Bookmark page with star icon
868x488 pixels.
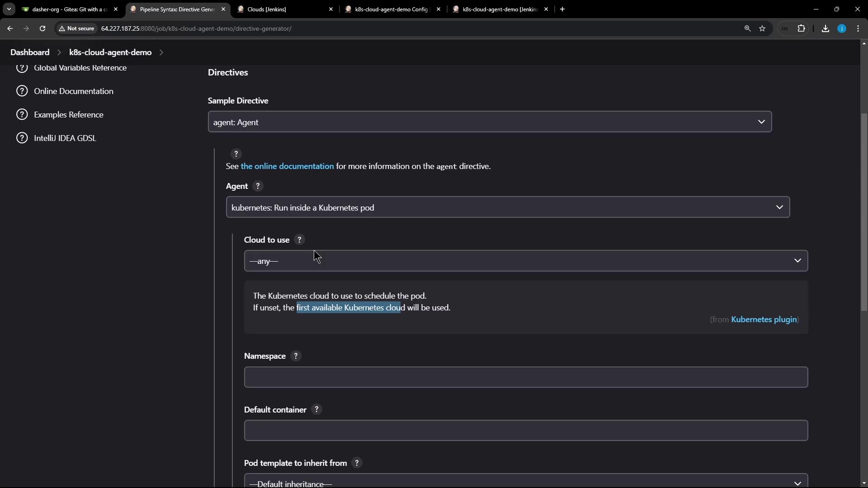pyautogui.click(x=762, y=28)
